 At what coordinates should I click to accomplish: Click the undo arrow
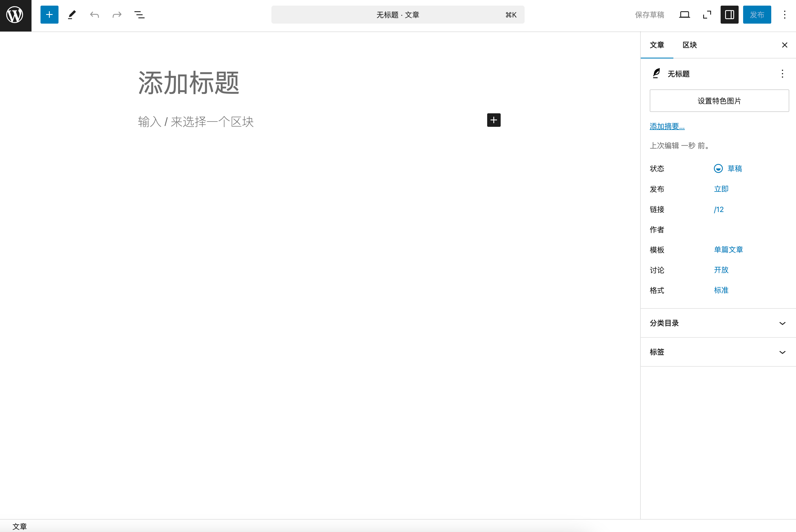coord(94,15)
